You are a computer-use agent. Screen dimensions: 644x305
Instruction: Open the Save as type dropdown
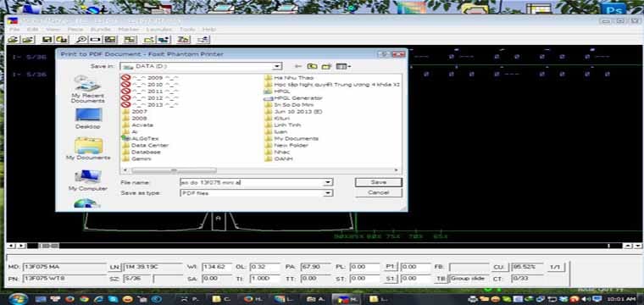pos(328,193)
